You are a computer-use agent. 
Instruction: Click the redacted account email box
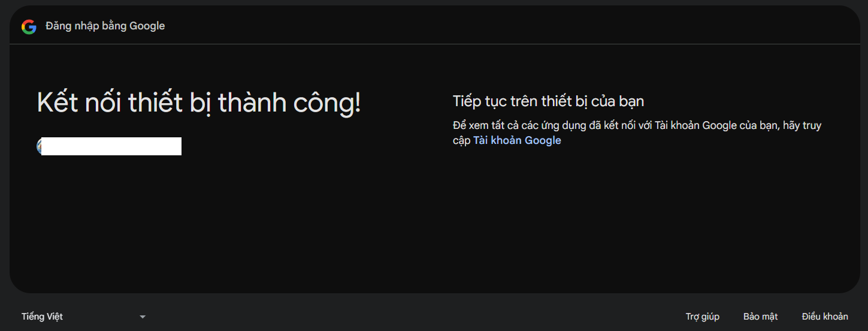[111, 146]
